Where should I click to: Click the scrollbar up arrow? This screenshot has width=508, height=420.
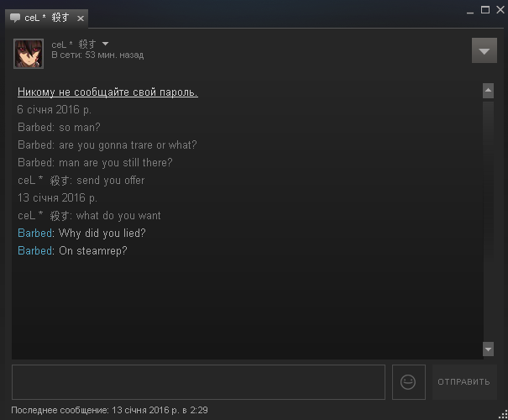pos(488,91)
